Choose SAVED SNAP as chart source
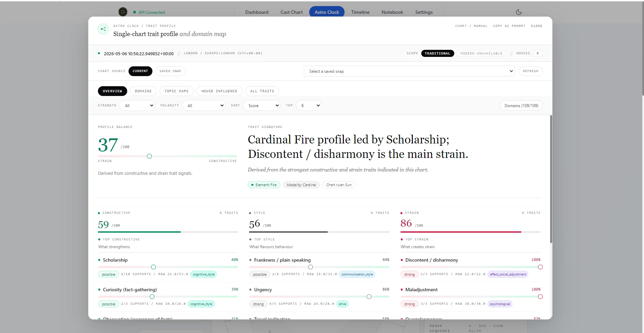Image resolution: width=644 pixels, height=333 pixels. (170, 71)
